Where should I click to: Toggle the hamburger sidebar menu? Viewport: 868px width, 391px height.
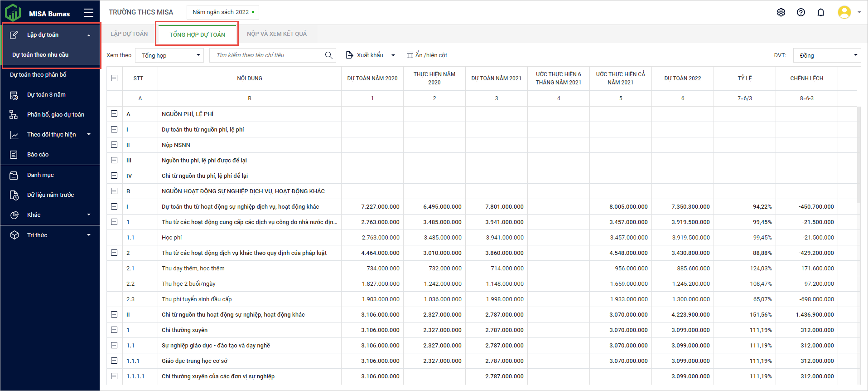point(89,13)
